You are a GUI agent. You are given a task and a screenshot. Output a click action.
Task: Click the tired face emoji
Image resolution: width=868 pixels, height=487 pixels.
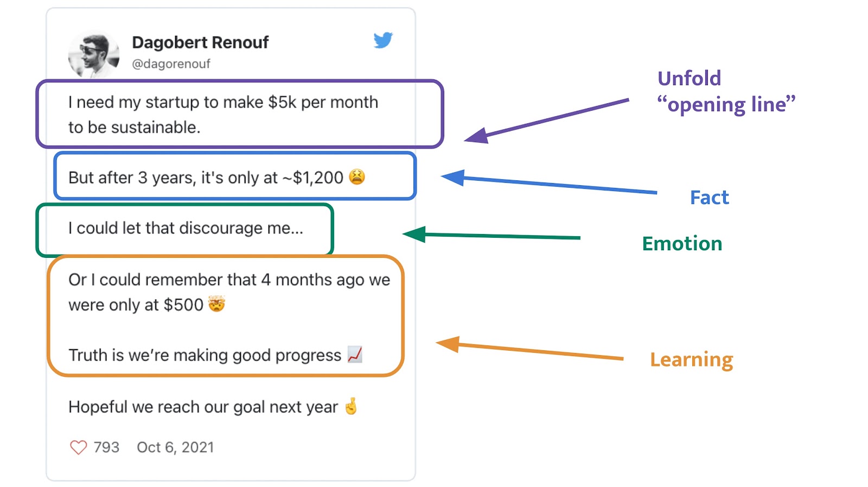click(357, 177)
